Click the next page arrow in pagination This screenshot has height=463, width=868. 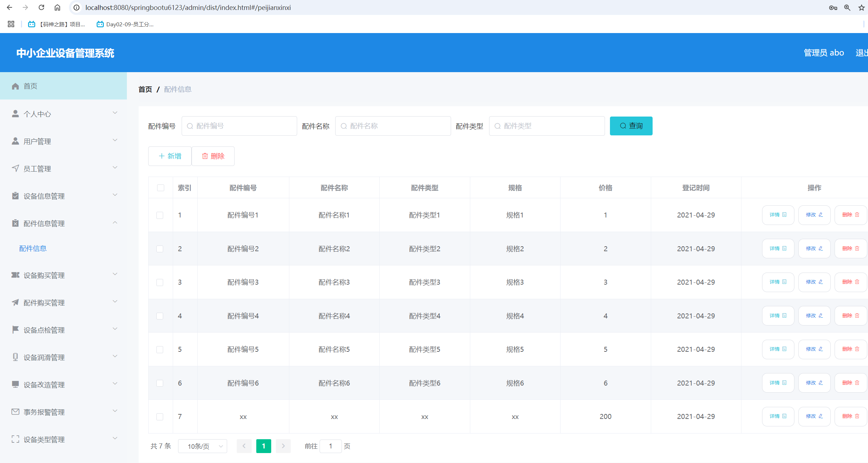pyautogui.click(x=283, y=446)
